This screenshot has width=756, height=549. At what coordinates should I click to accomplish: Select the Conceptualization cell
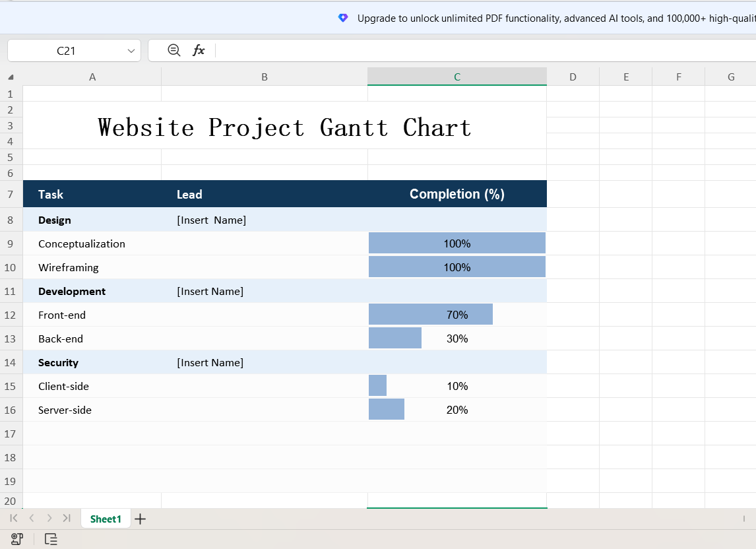point(92,243)
